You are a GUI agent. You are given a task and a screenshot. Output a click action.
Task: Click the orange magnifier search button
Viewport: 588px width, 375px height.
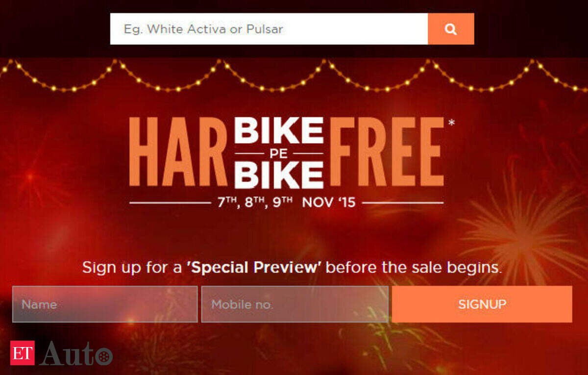[x=451, y=29]
